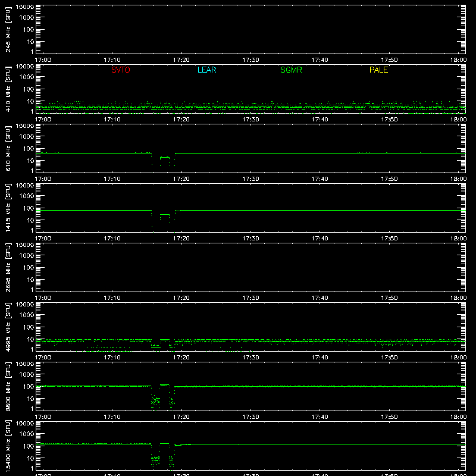The height and width of the screenshot is (476, 476).
Task: Click the 1000 y-axis value on 15400 MHz plot
Action: (x=27, y=434)
